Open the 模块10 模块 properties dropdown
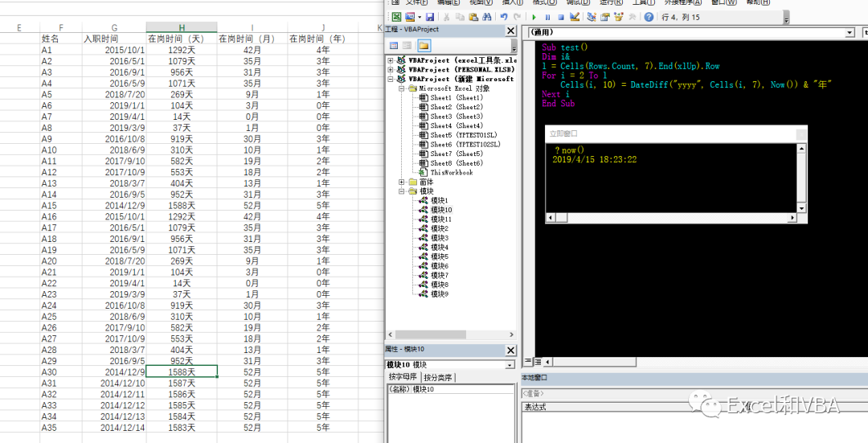The image size is (868, 443). 510,365
